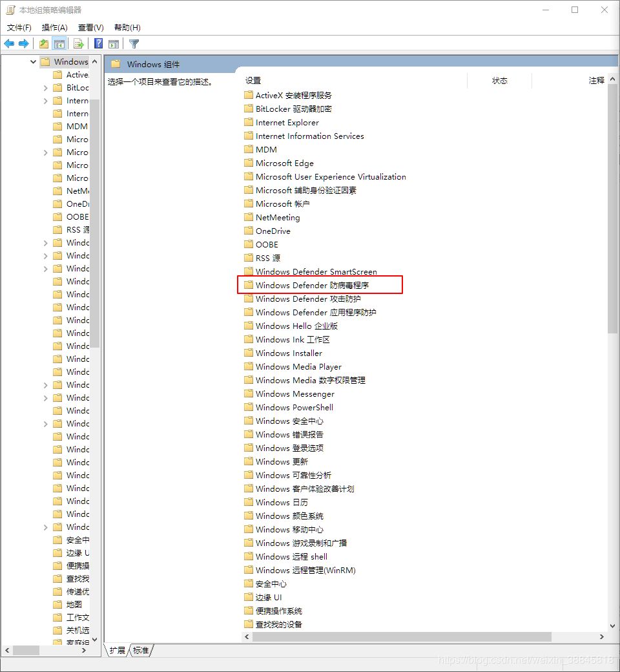Viewport: 620px width, 672px height.
Task: Select Windows Ink 工作区 folder
Action: click(287, 340)
